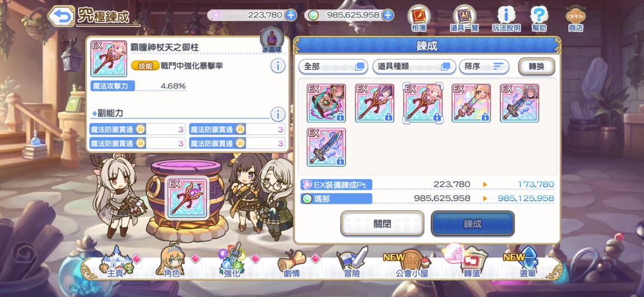Select the blue sword EX equipment thumbnail
Image resolution: width=644 pixels, height=297 pixels.
pos(326,147)
